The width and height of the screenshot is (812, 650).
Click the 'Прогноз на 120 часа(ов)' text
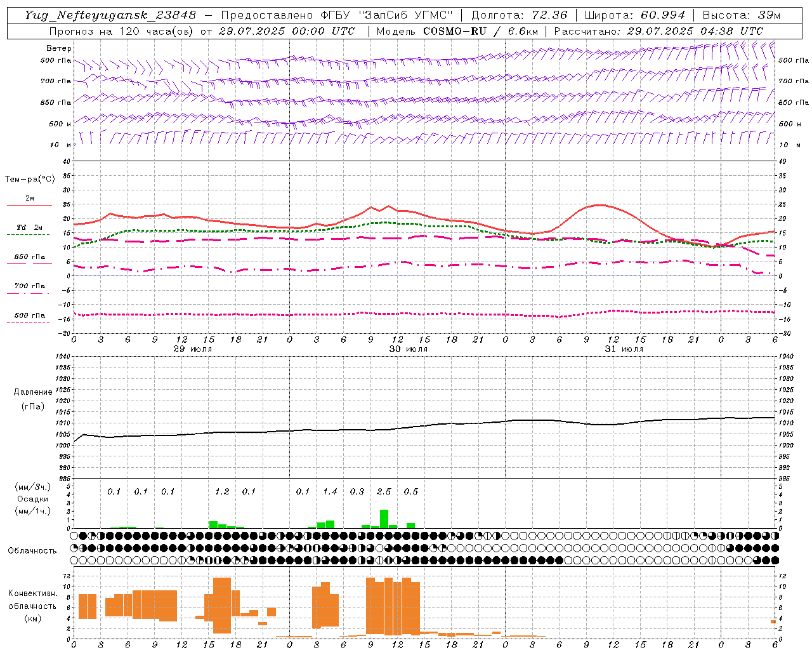pyautogui.click(x=122, y=31)
